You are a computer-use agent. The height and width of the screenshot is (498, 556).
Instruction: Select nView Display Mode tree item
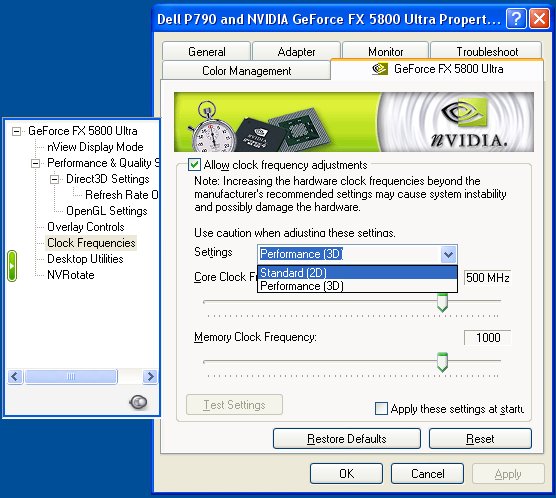coord(95,147)
